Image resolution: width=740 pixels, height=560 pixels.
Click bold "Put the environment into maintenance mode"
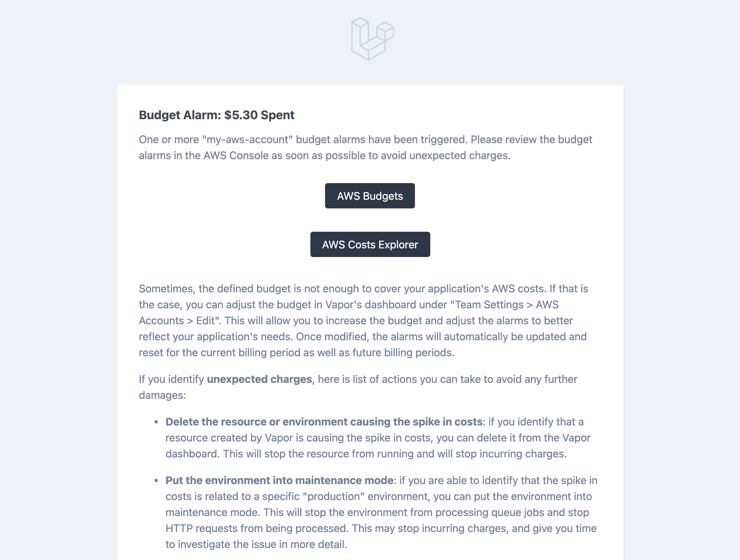point(279,480)
